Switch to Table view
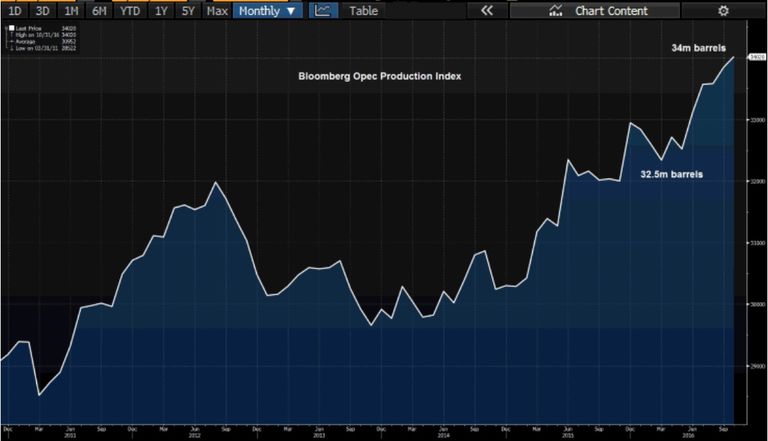The height and width of the screenshot is (441, 768). click(x=363, y=11)
